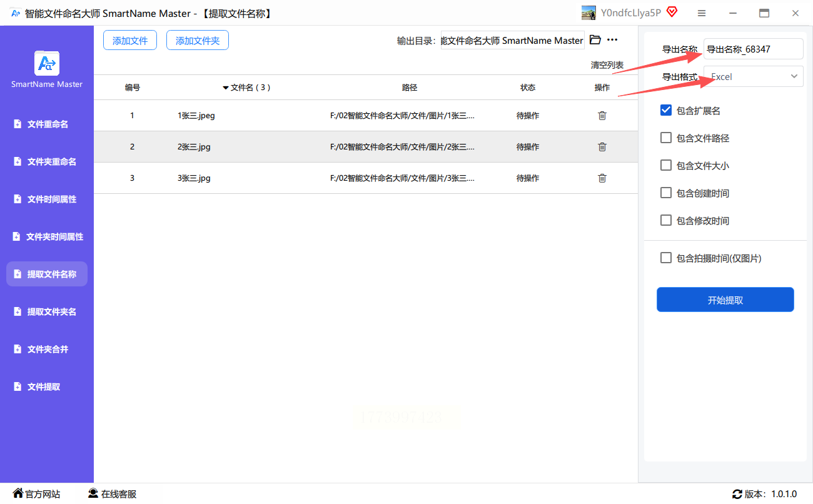Uncheck the 包含扩展名 checkbox
Viewport: 813px width, 504px height.
point(666,111)
